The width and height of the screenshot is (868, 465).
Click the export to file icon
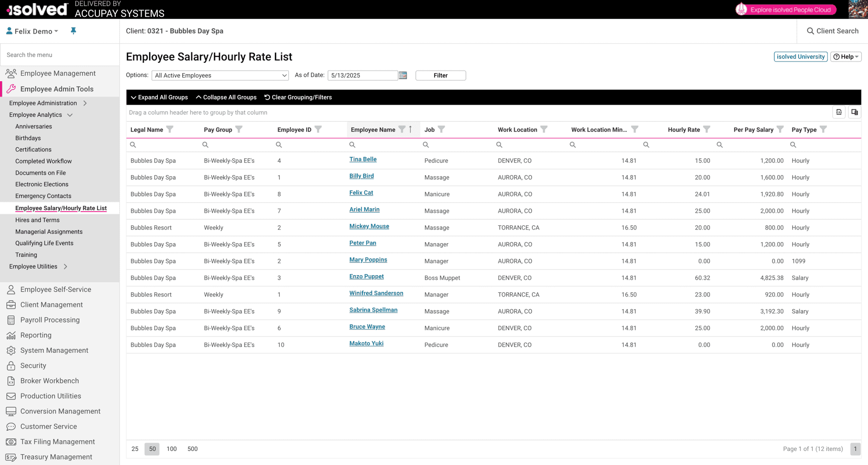tap(839, 112)
